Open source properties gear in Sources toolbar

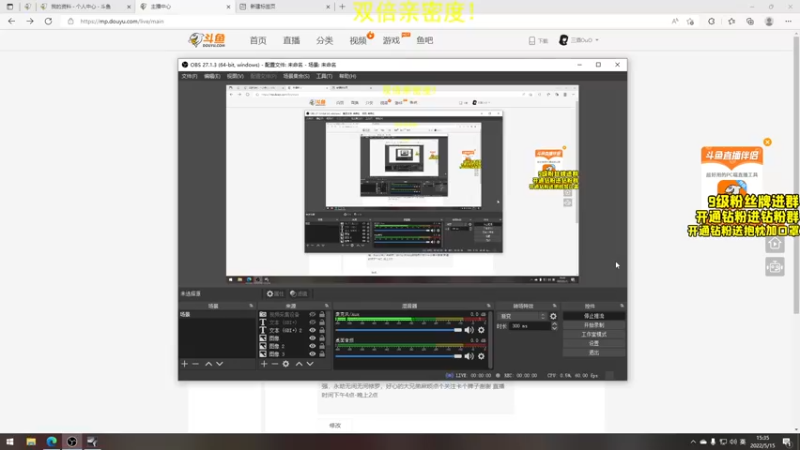tap(286, 364)
